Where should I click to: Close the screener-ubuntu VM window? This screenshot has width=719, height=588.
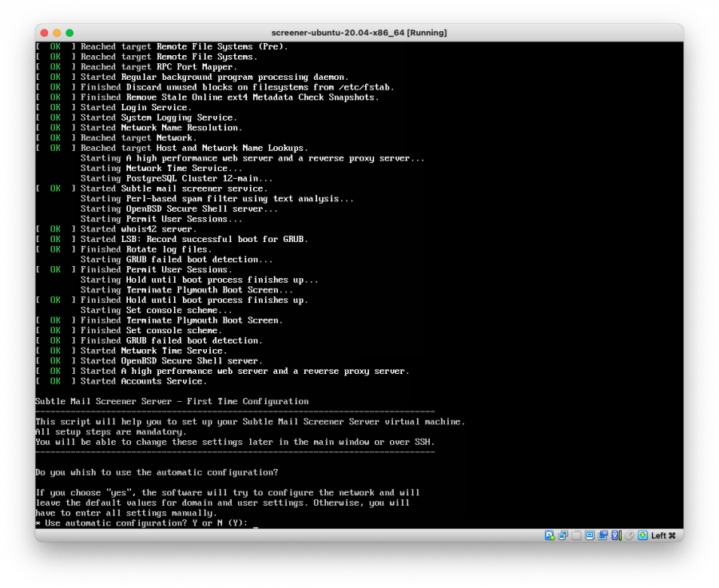tap(44, 33)
